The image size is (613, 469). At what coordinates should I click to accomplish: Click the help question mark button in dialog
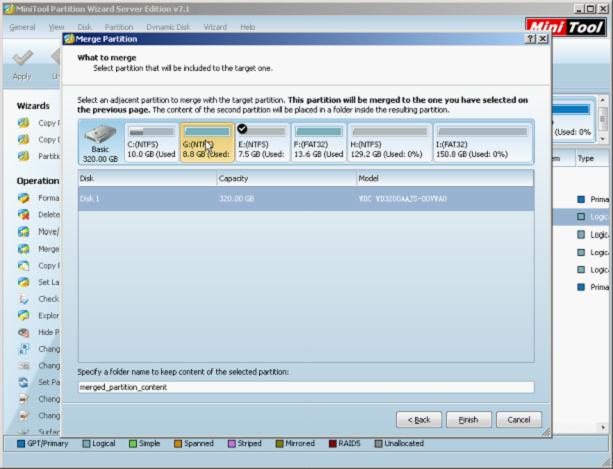(x=530, y=39)
